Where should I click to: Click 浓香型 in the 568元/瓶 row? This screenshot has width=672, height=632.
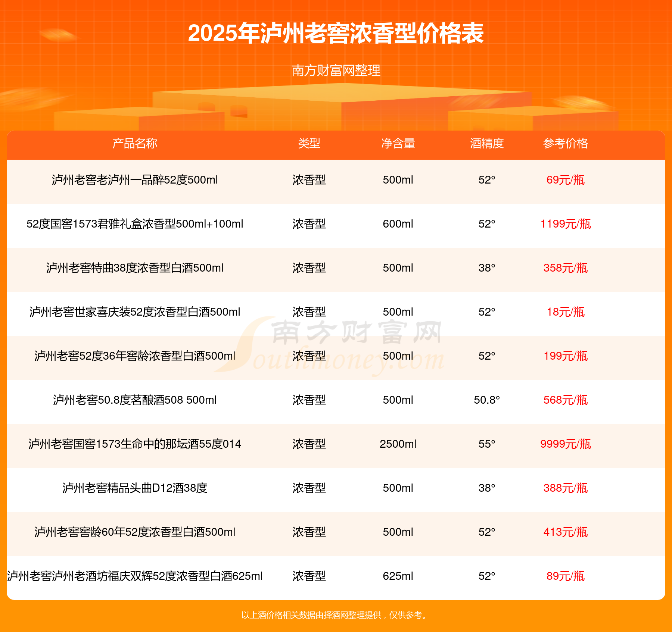coord(309,400)
